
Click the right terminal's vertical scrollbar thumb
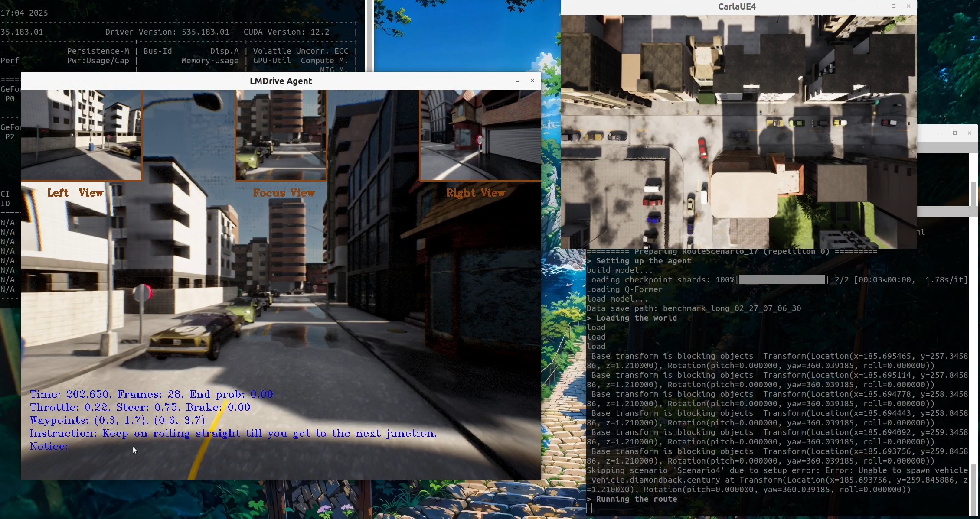click(x=973, y=490)
